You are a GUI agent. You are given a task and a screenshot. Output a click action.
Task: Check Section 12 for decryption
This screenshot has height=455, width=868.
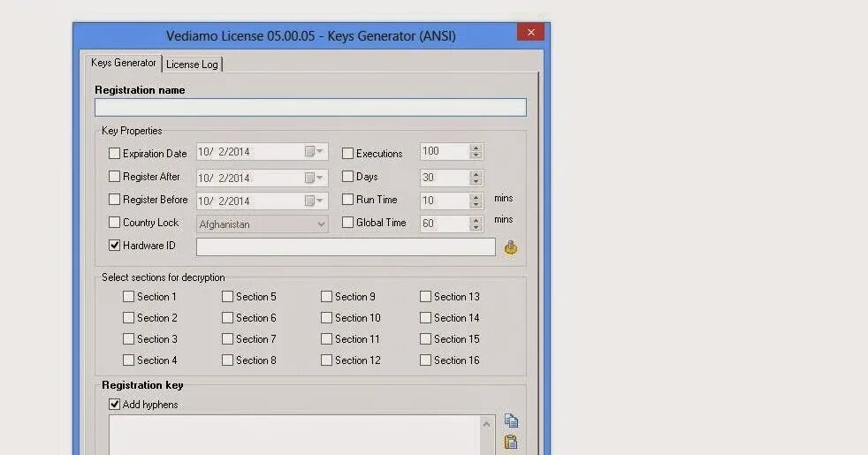[x=327, y=360]
